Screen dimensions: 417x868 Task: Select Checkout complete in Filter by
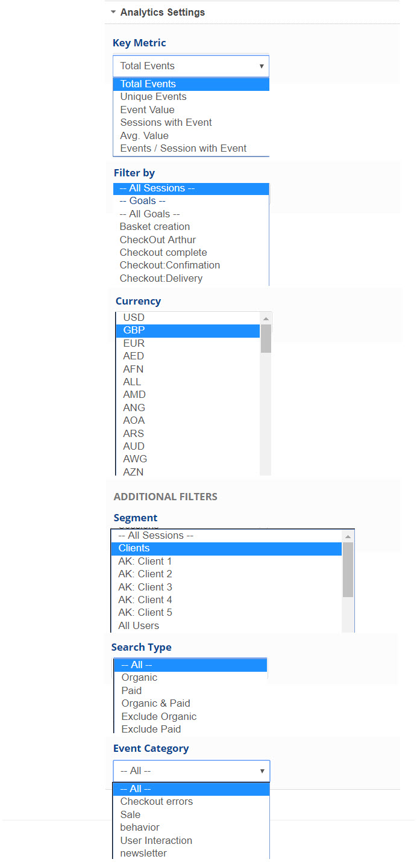163,253
